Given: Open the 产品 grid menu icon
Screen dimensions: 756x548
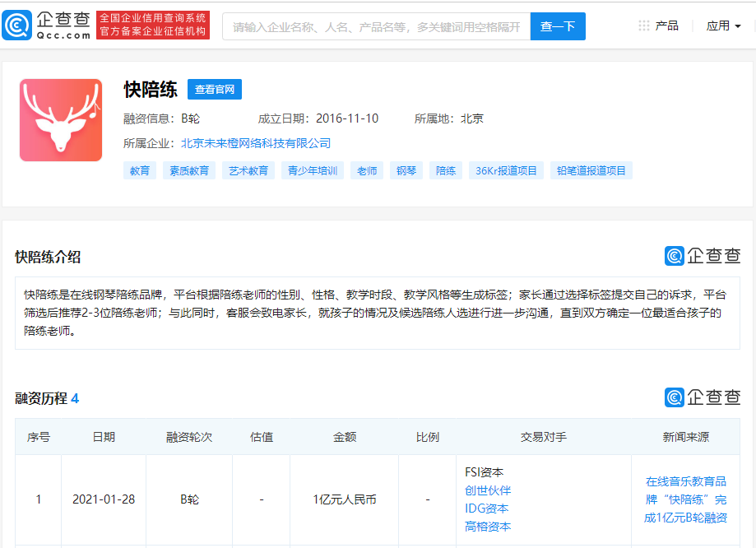Looking at the screenshot, I should pyautogui.click(x=643, y=26).
